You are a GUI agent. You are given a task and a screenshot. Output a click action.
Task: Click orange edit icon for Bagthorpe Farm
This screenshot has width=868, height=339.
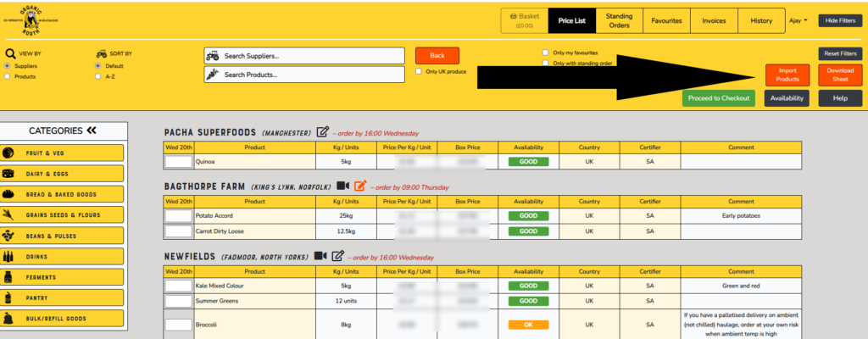click(360, 186)
